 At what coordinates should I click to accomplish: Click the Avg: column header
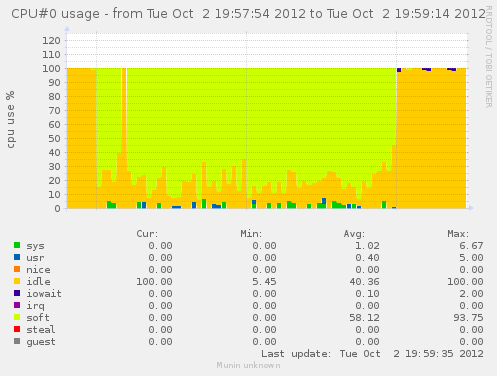tap(354, 234)
